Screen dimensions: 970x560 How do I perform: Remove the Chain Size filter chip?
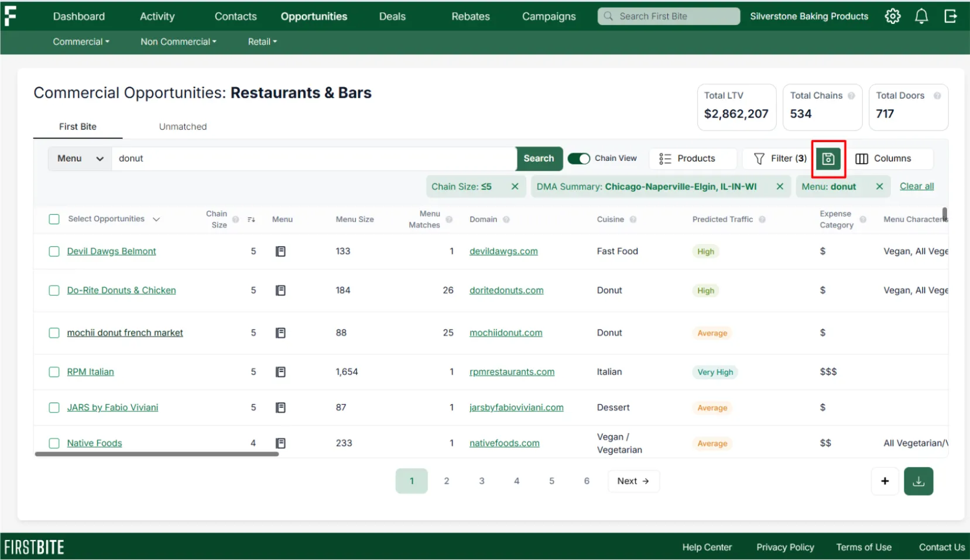515,187
